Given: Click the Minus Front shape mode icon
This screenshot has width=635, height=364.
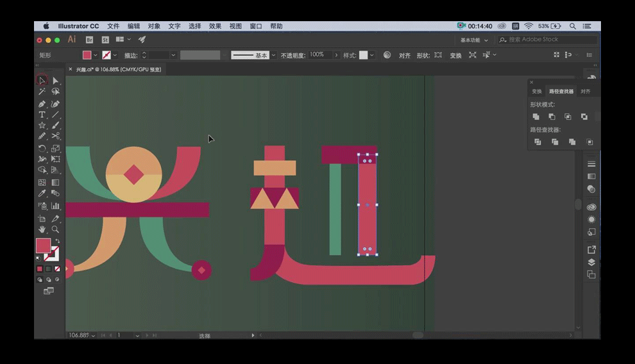Looking at the screenshot, I should pos(552,117).
